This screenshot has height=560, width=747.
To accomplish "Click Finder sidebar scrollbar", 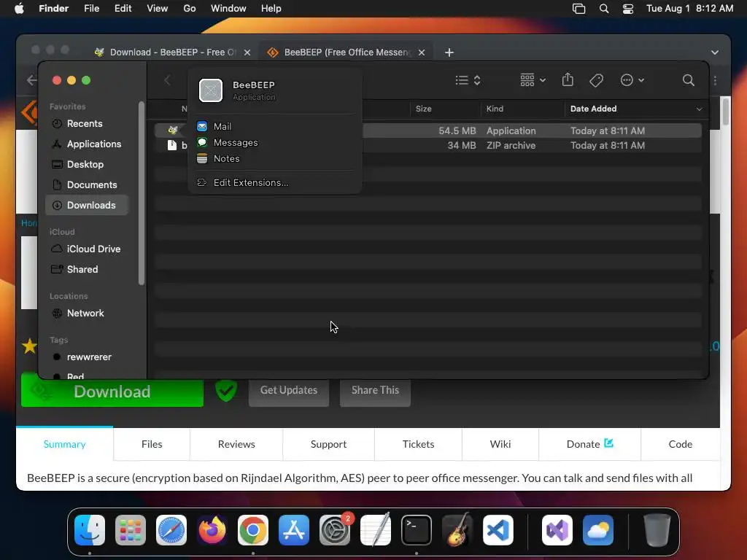I will coord(141,192).
